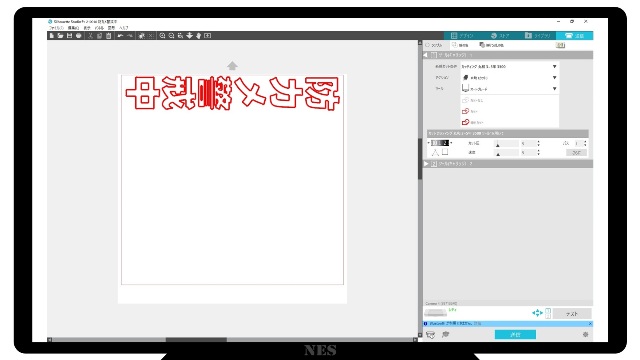Open the material type dropdown

pos(509,66)
